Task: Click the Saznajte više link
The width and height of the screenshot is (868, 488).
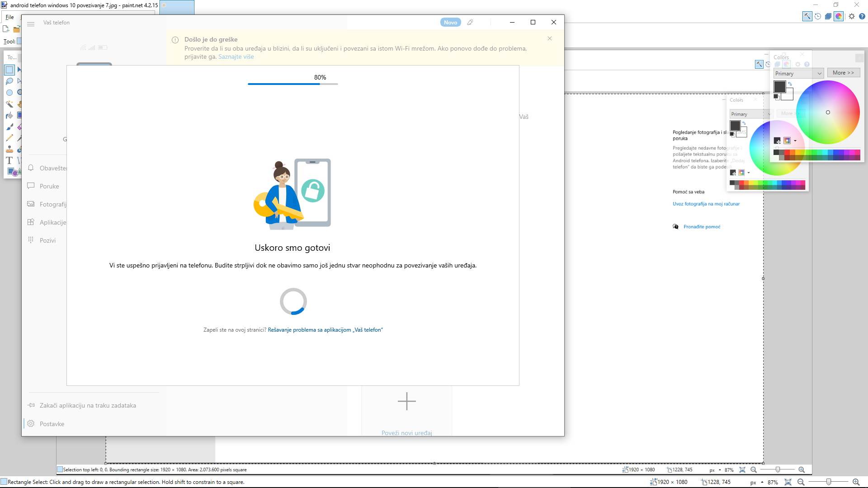Action: click(236, 56)
